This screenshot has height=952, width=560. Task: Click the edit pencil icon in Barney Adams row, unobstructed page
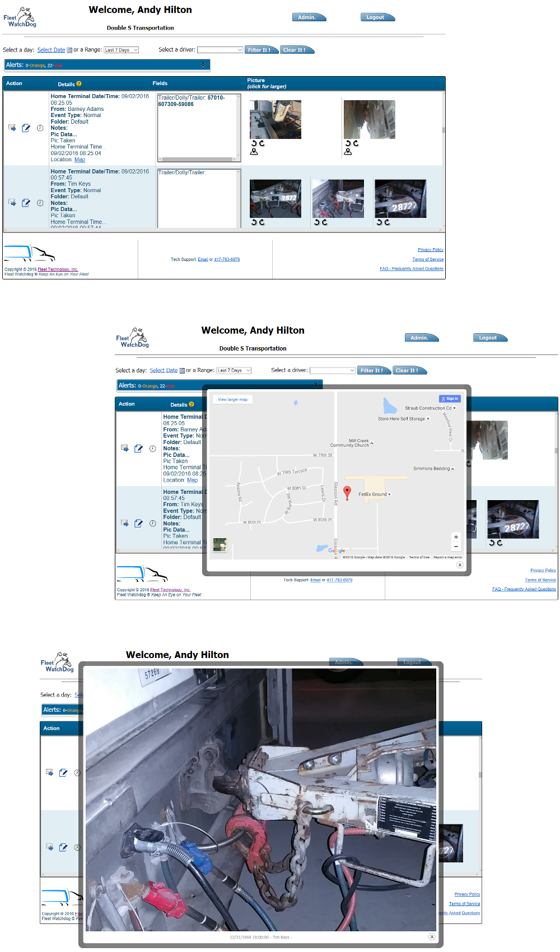coord(26,128)
